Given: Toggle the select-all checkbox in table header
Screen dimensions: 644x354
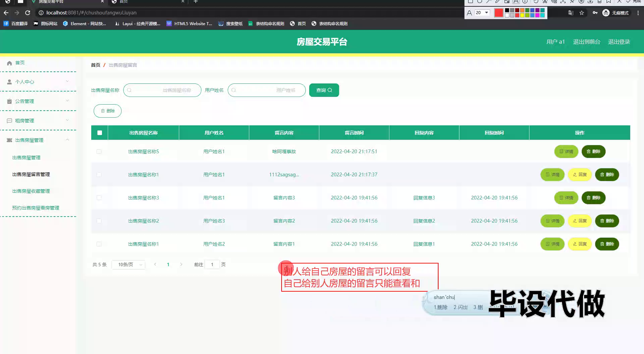Looking at the screenshot, I should click(100, 133).
